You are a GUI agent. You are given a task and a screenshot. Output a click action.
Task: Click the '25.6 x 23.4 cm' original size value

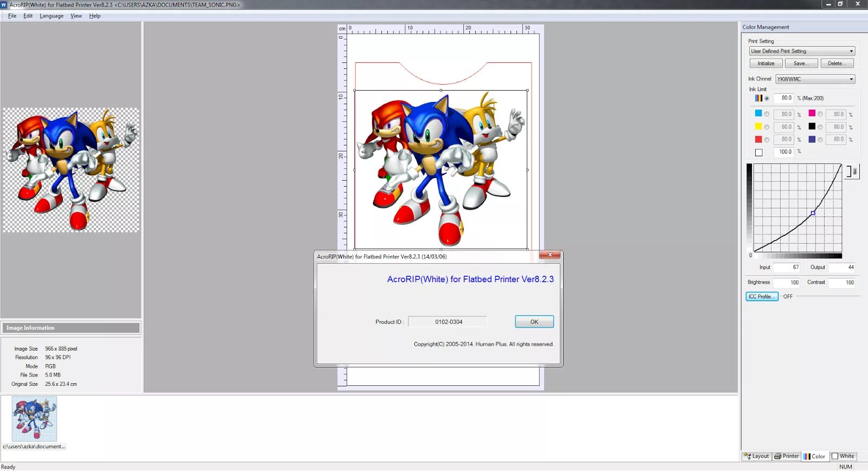[61, 384]
